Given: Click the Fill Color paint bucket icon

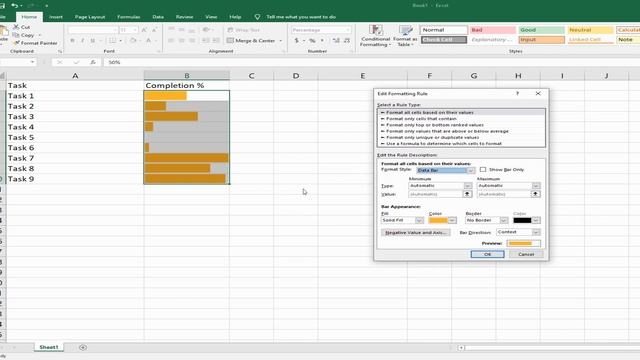Looking at the screenshot, I should pos(133,40).
